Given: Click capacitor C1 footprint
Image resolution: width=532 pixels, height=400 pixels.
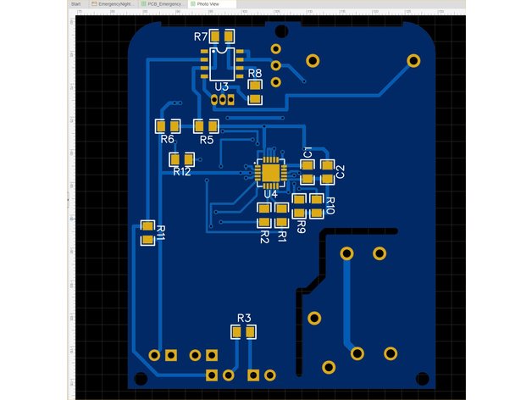Looking at the screenshot, I should pos(308,172).
